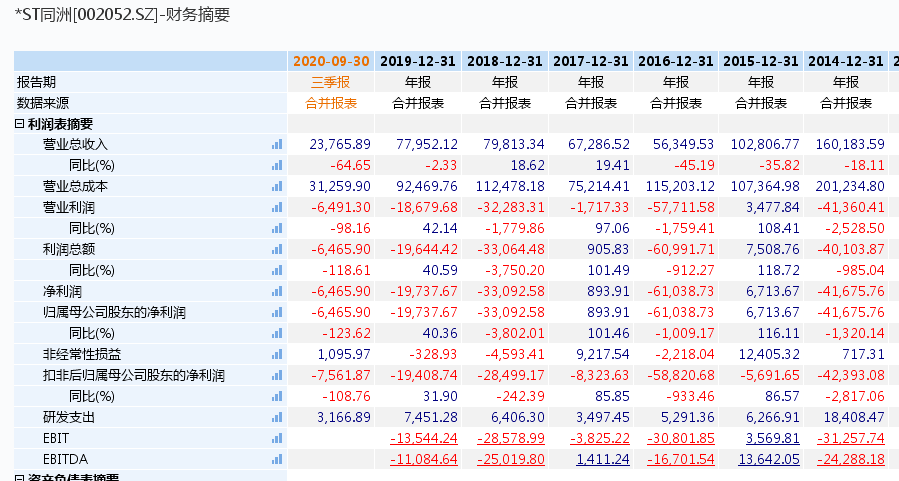This screenshot has width=899, height=481.
Task: Open EBITDA 2017 link 1,411.24
Action: [603, 459]
